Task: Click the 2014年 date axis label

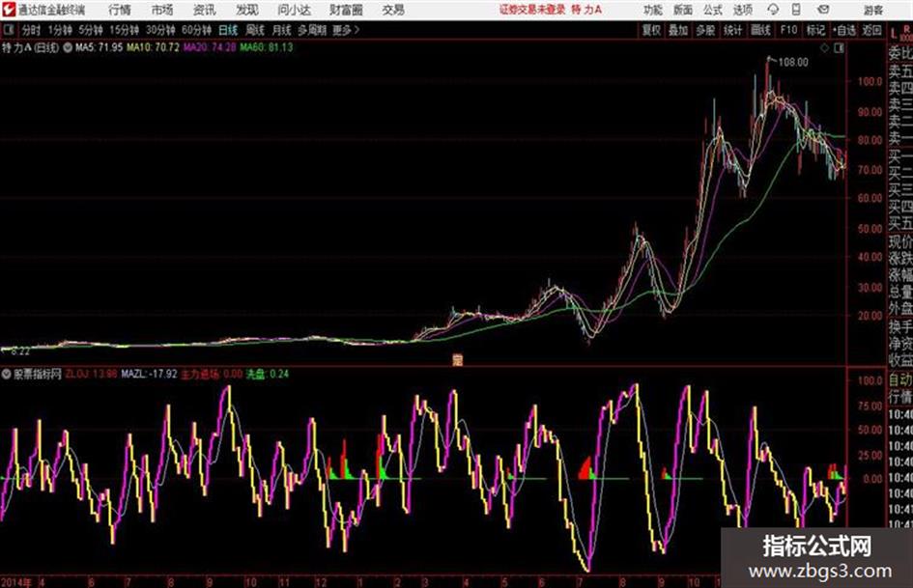Action: coord(15,581)
